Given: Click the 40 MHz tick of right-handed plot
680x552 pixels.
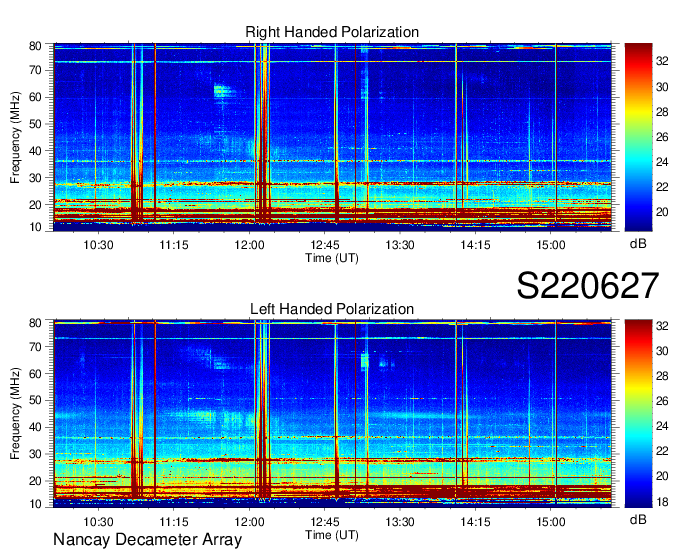Looking at the screenshot, I should pyautogui.click(x=35, y=151).
